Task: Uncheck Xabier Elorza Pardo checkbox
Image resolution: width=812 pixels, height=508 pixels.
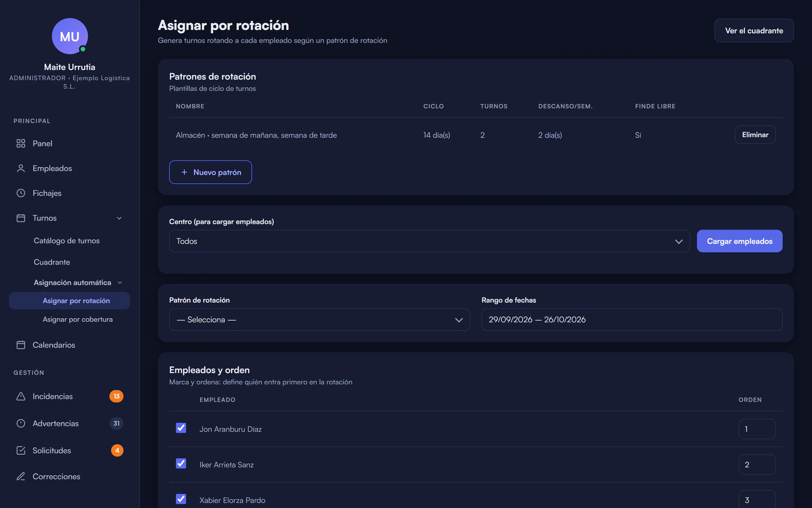Action: pyautogui.click(x=181, y=499)
